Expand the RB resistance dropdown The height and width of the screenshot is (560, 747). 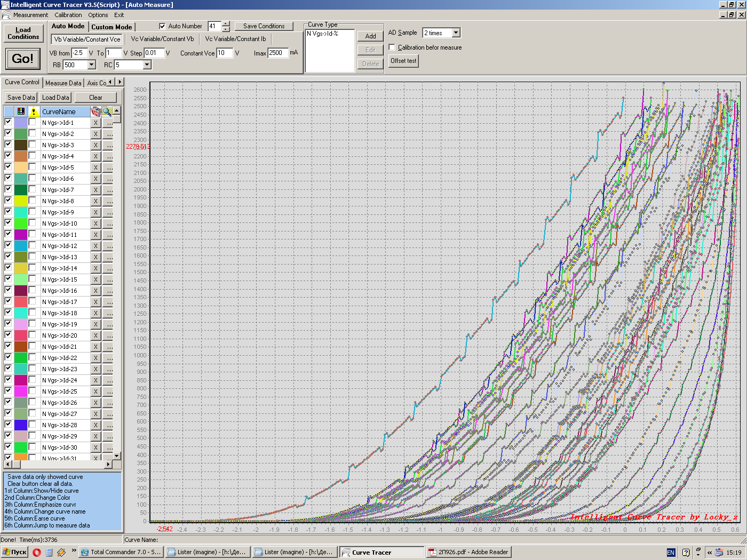point(91,65)
